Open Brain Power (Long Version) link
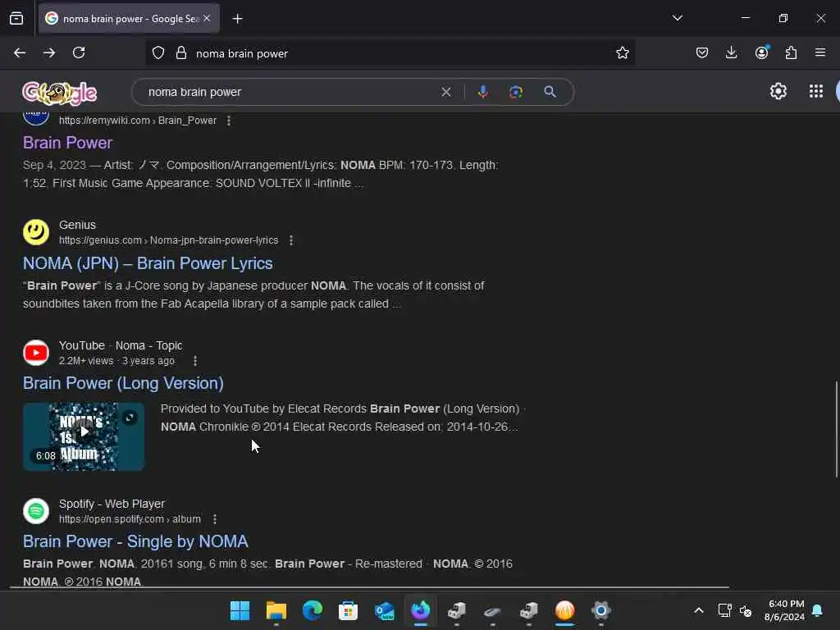Viewport: 840px width, 630px height. pyautogui.click(x=123, y=383)
